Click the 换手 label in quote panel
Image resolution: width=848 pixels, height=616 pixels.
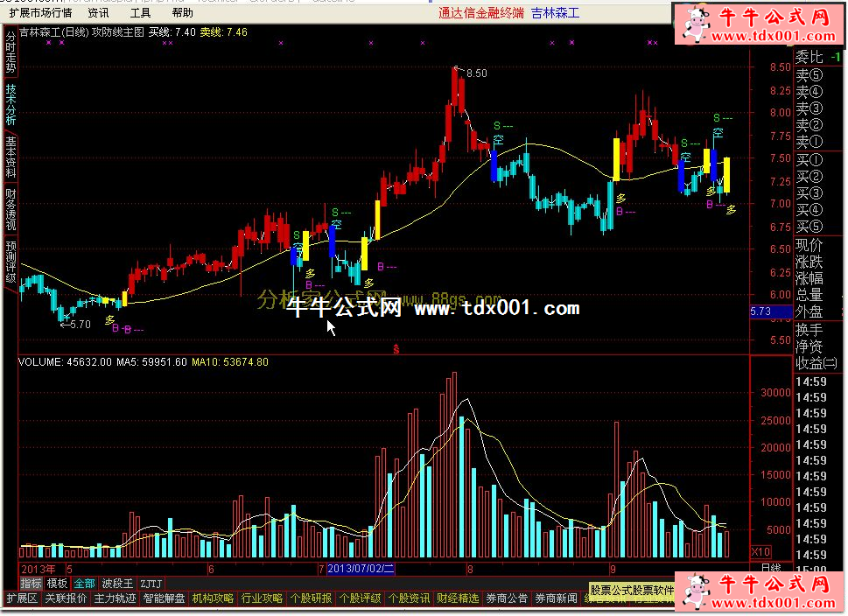[809, 330]
